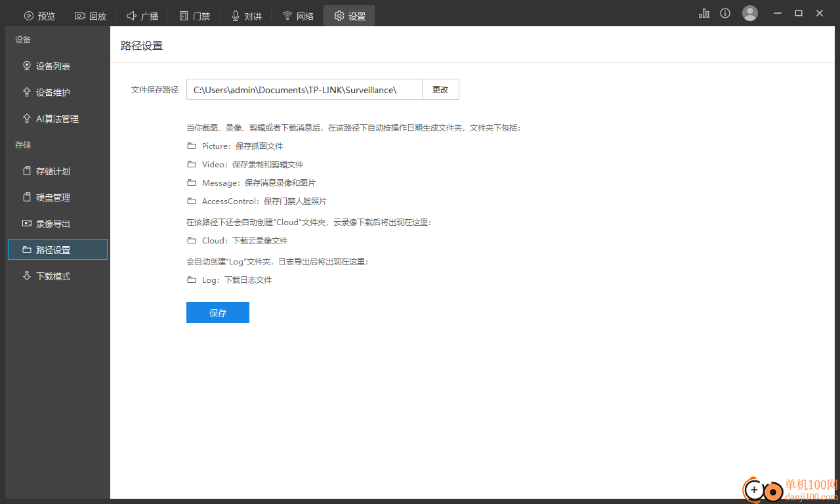Click the Log folder icon

click(x=192, y=280)
